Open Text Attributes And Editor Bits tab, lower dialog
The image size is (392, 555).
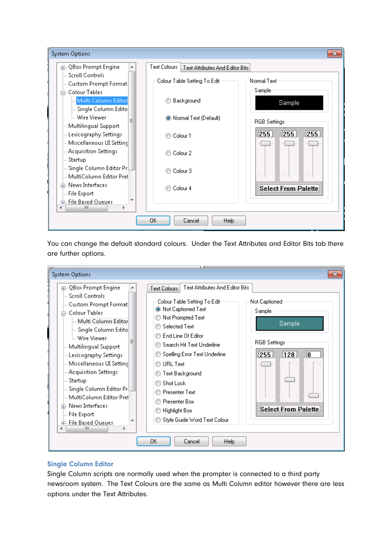pos(216,288)
